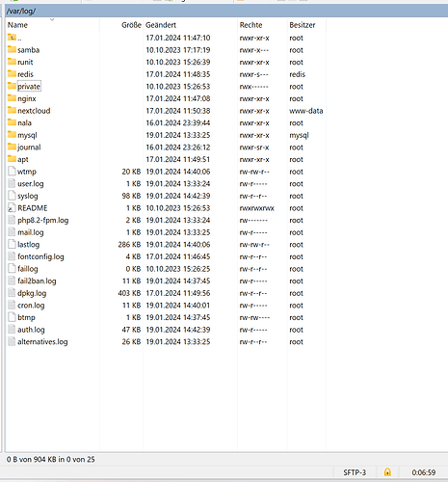This screenshot has height=482, width=448.
Task: Click the padlock encryption icon in status bar
Action: (387, 472)
